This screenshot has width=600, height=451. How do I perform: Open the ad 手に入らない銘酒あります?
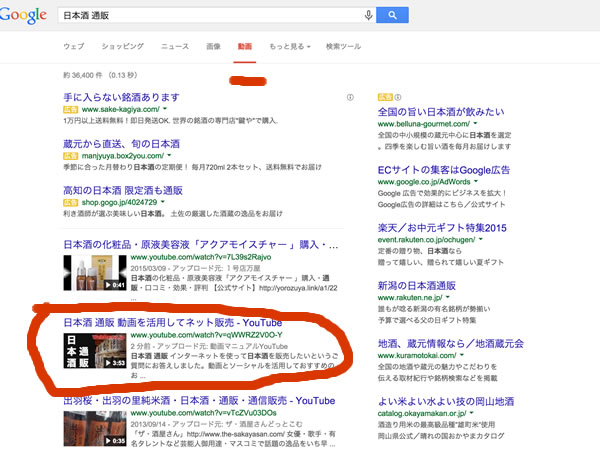click(121, 97)
